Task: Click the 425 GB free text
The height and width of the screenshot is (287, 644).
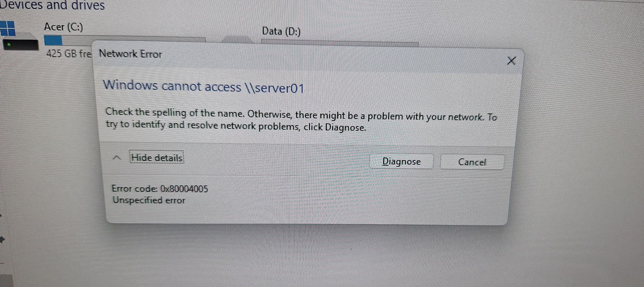Action: (x=69, y=54)
